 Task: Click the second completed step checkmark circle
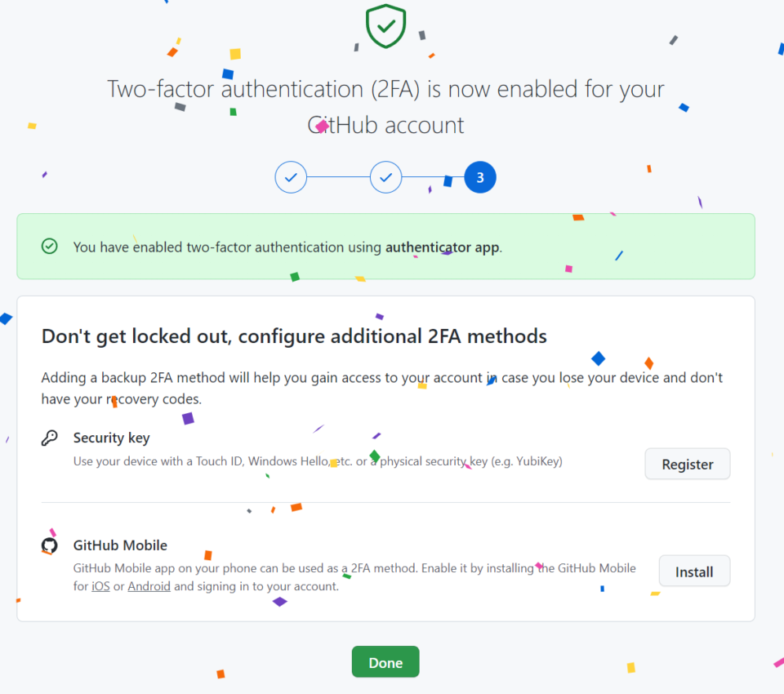coord(385,177)
